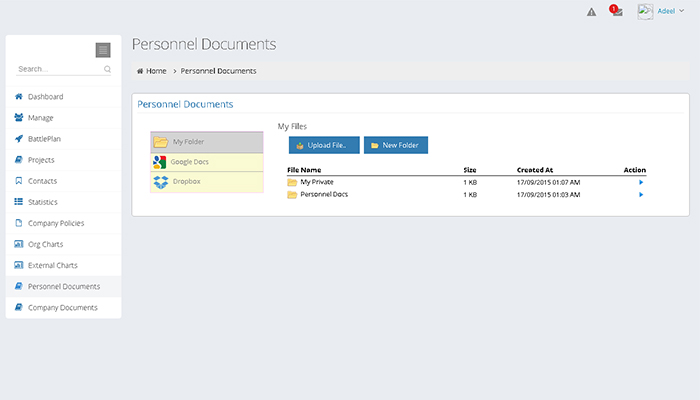Select Google Docs source
This screenshot has width=700, height=400.
[x=207, y=162]
